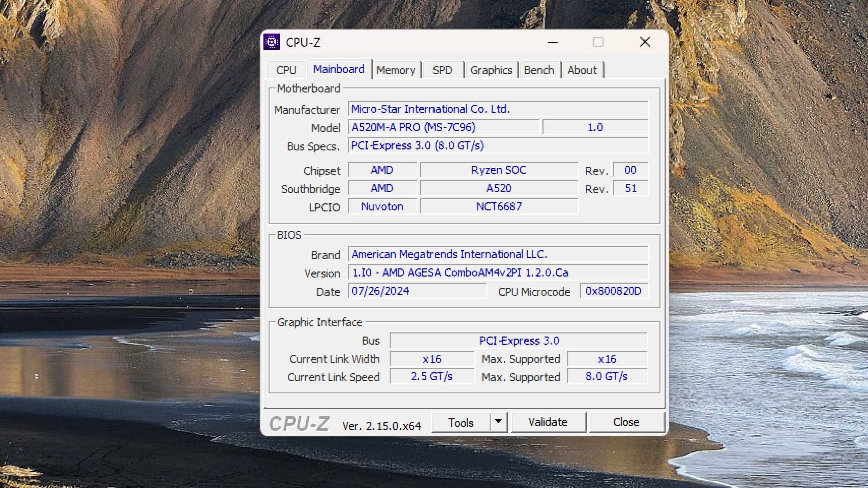Screen dimensions: 868x488
Task: Close the CPU-Z window with X
Action: 645,42
